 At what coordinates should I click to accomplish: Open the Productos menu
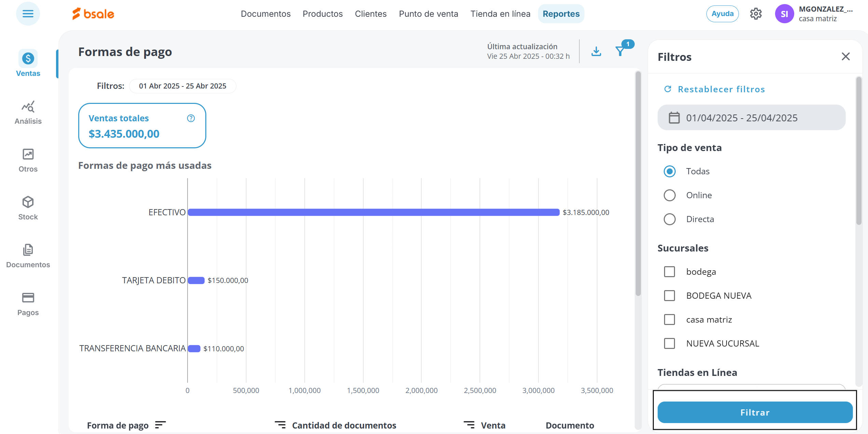click(322, 14)
